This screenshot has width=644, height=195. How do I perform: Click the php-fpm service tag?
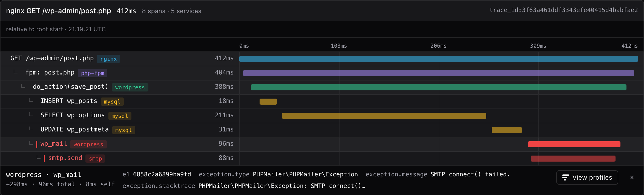(93, 73)
